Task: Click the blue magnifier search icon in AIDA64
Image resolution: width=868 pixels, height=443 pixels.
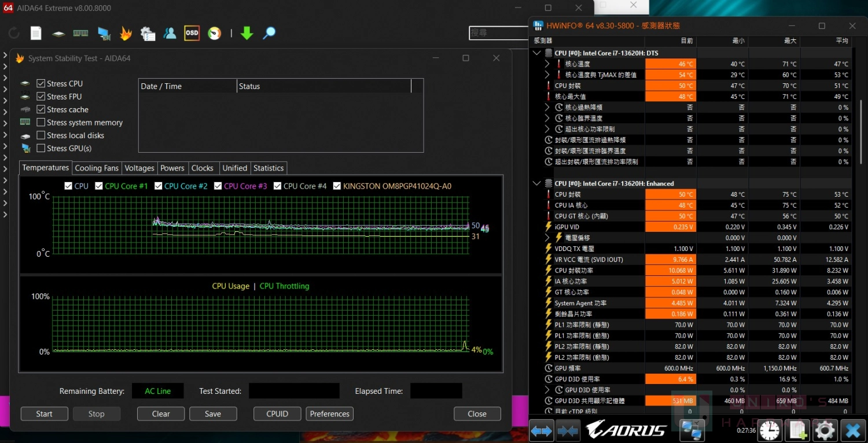Action: point(269,33)
